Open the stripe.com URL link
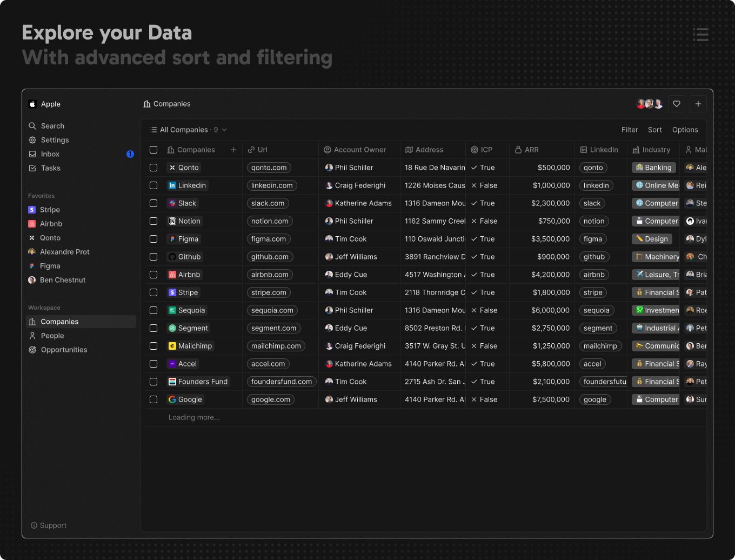Image resolution: width=735 pixels, height=560 pixels. coord(269,292)
